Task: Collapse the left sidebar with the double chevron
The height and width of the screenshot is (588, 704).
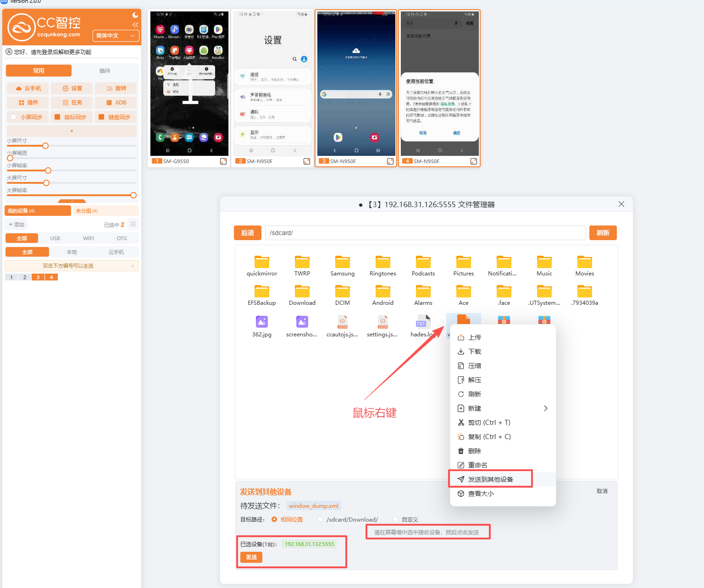Action: 135,25
